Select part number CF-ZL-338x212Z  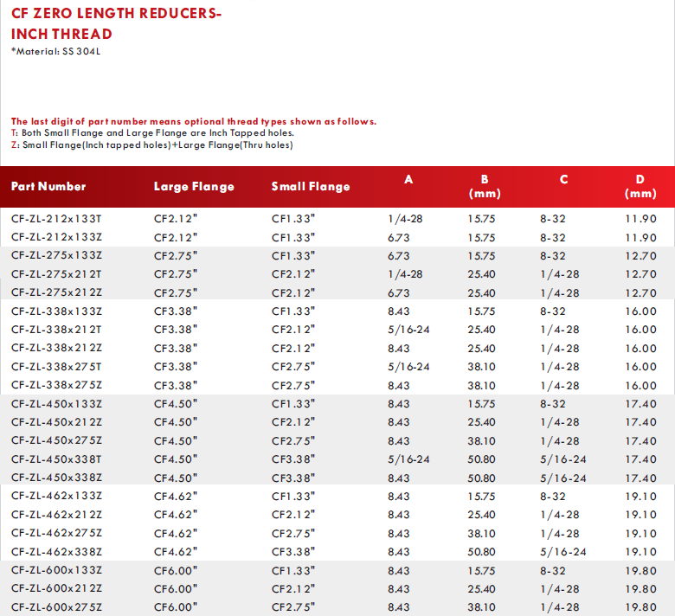tap(56, 348)
